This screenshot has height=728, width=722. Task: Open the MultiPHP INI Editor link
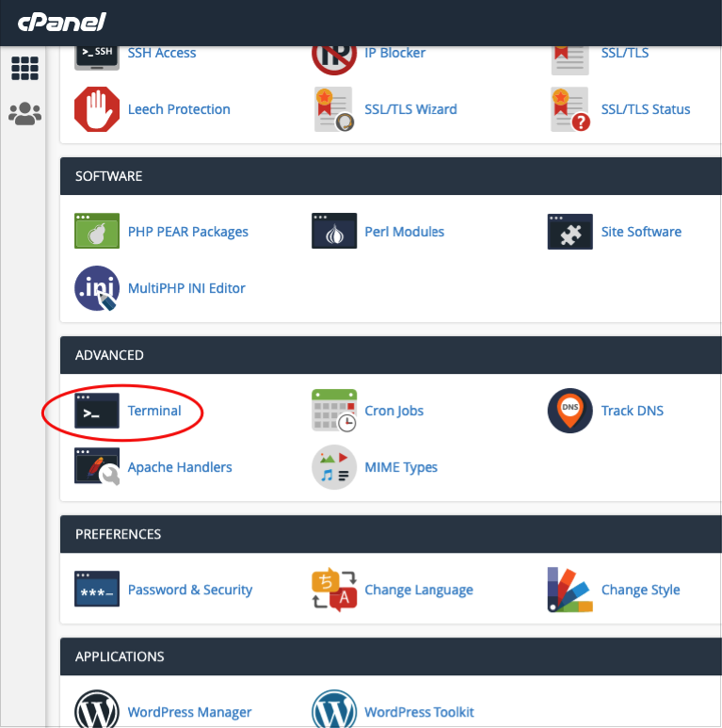[186, 288]
